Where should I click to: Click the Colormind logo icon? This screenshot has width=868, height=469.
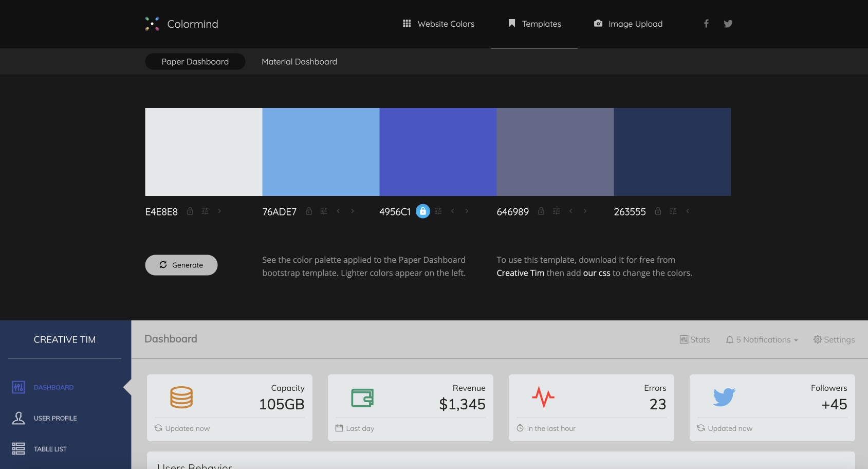152,23
